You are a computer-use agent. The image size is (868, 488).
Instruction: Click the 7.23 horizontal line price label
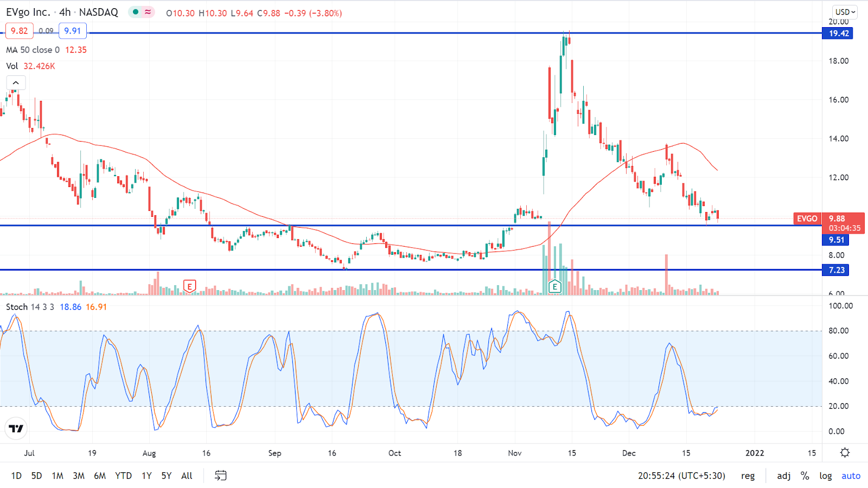pyautogui.click(x=836, y=270)
